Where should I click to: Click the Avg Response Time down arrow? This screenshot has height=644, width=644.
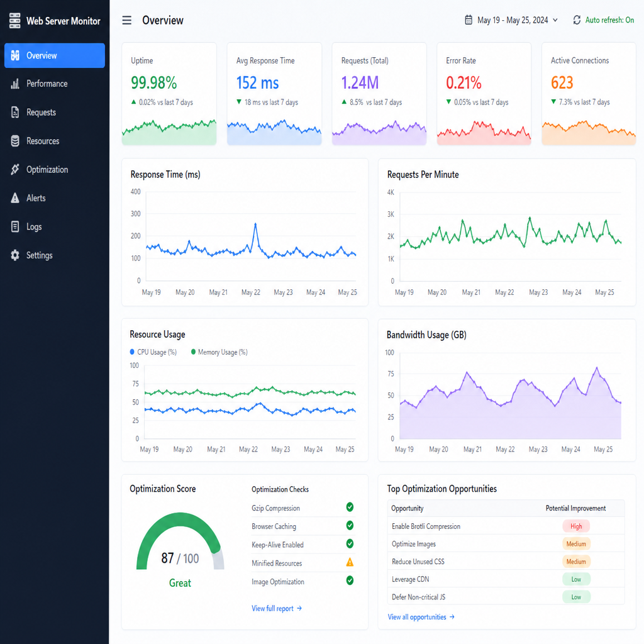click(239, 102)
